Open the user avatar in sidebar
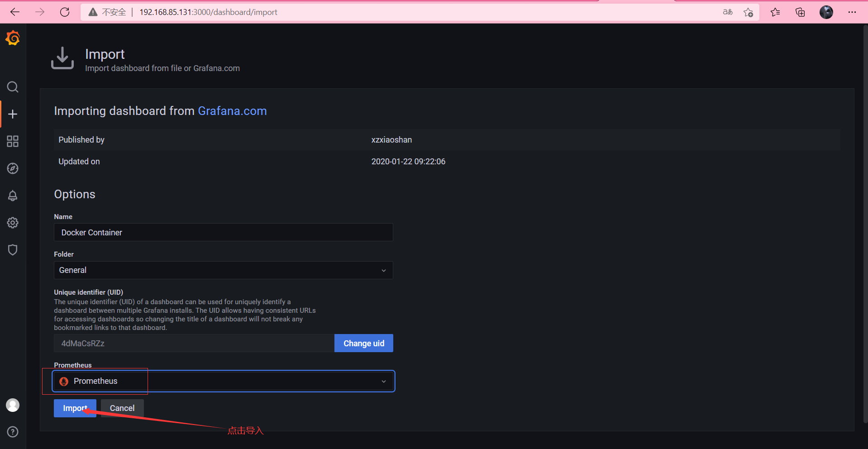Viewport: 868px width, 449px height. [x=13, y=405]
